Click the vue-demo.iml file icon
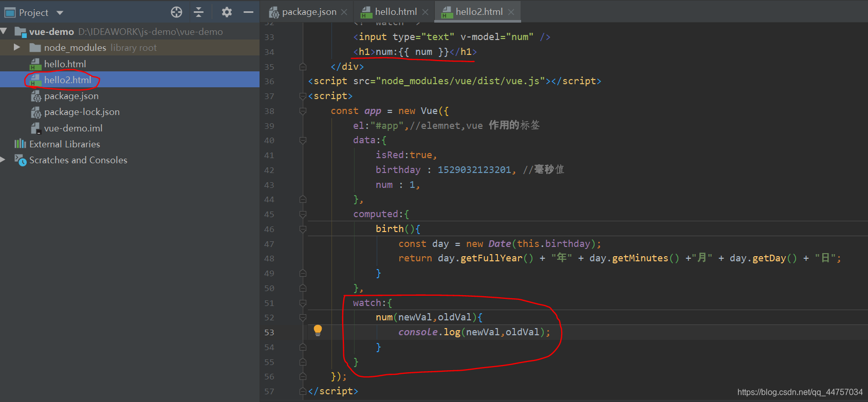This screenshot has width=868, height=402. tap(35, 128)
